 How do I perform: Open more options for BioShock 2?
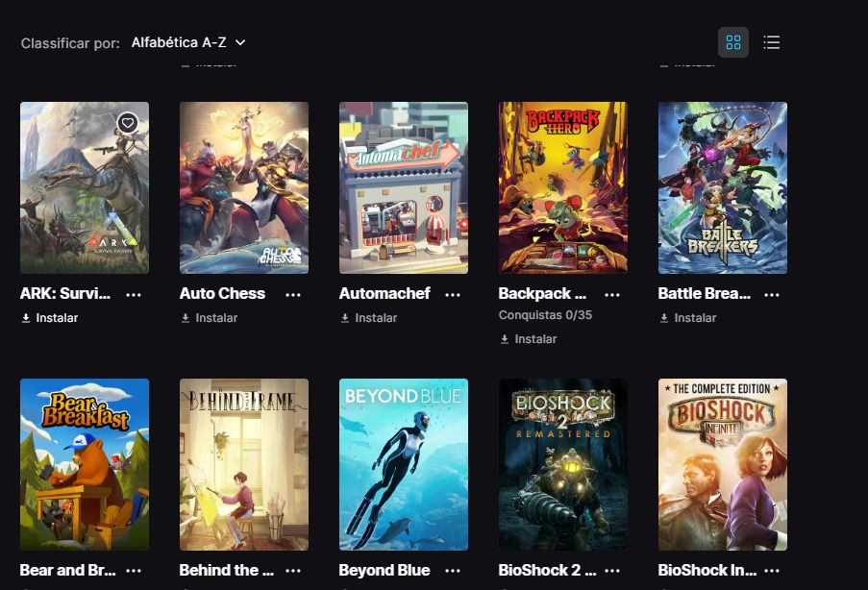(x=611, y=571)
